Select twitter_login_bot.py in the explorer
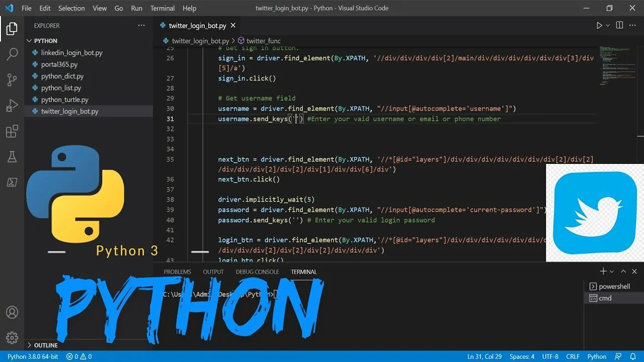This screenshot has height=362, width=644. tap(89, 112)
